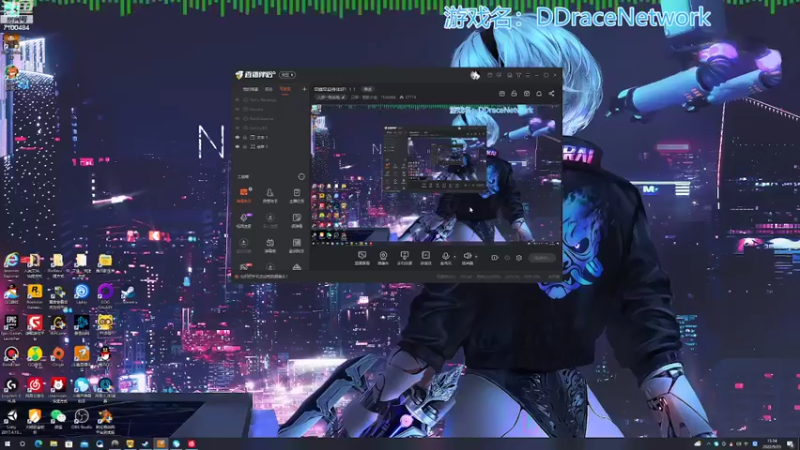The image size is (800, 450).
Task: Click the live preview thumbnail area
Action: [436, 173]
